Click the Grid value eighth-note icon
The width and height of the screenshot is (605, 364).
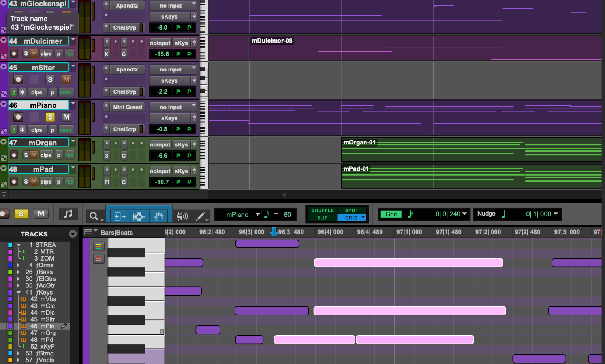click(x=410, y=214)
